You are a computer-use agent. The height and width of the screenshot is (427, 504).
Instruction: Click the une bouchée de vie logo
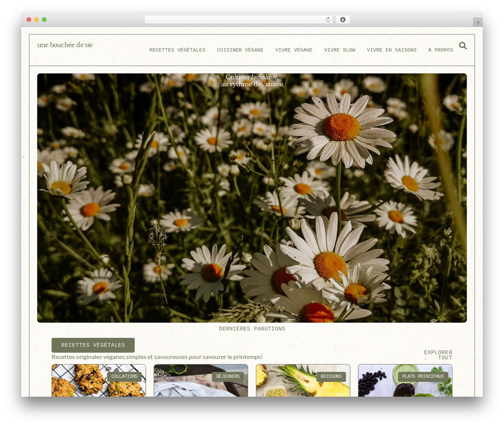tap(65, 45)
